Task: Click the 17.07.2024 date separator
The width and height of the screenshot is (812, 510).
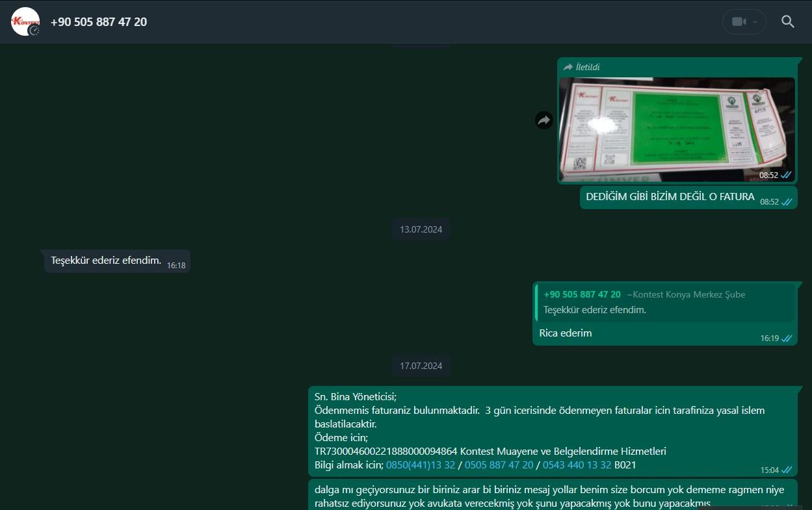Action: pos(421,366)
